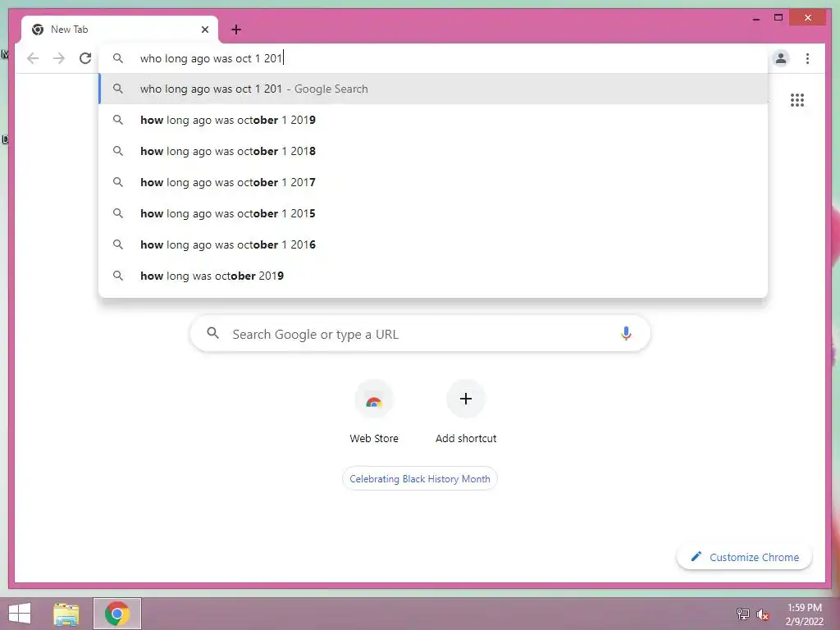
Task: Choose suggestion 'how long ago was october 1 2019'
Action: (x=433, y=120)
